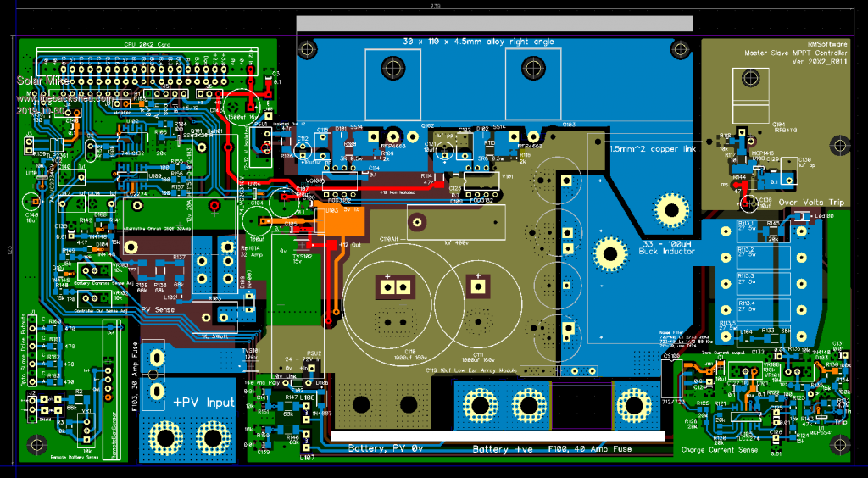Select the Battery +ve label

503,449
